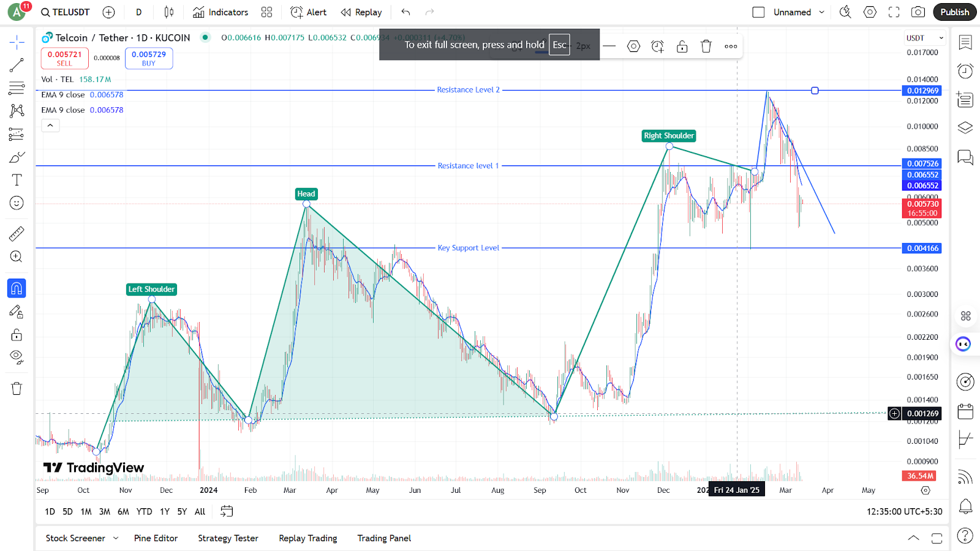Redo the chart action

point(430,12)
